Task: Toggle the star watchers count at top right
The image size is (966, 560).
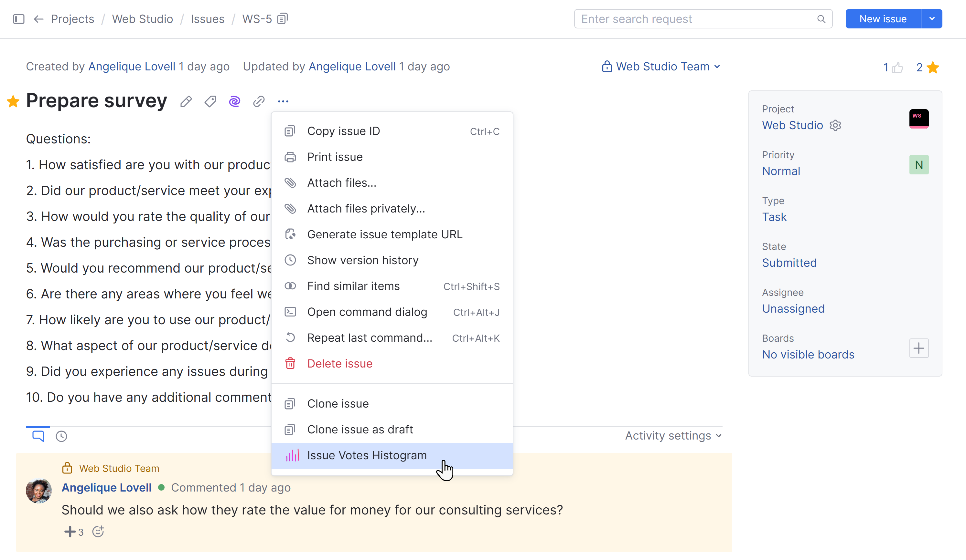Action: point(932,68)
